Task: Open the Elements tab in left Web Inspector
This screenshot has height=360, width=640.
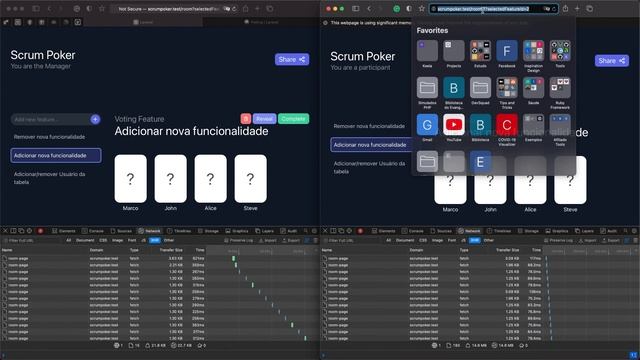Action: [64, 231]
